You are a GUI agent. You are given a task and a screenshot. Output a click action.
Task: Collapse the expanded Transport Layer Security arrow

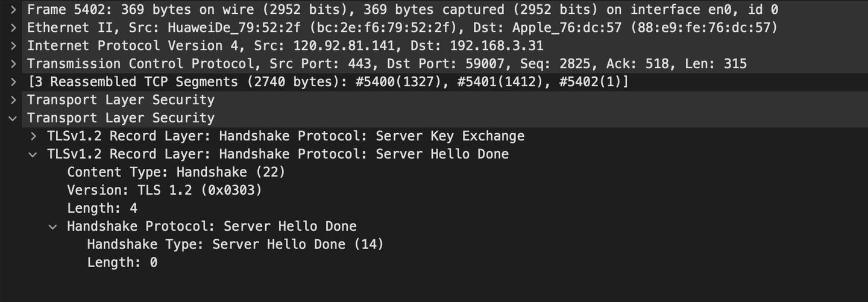tap(13, 118)
